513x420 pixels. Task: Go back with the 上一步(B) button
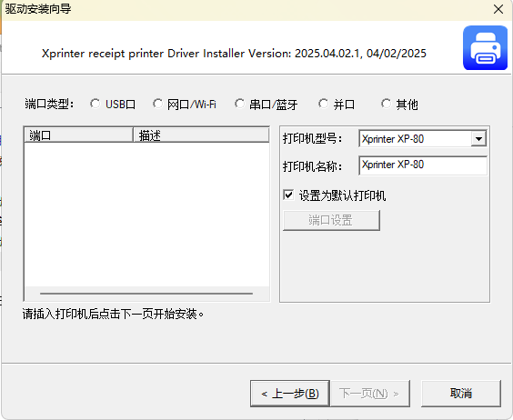click(x=290, y=394)
